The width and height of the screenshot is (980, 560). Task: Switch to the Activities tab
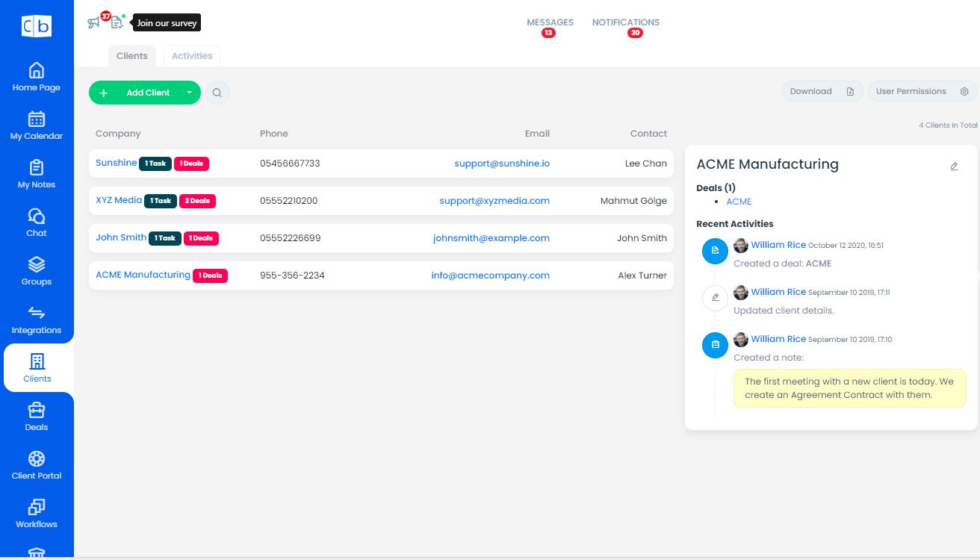(x=192, y=56)
